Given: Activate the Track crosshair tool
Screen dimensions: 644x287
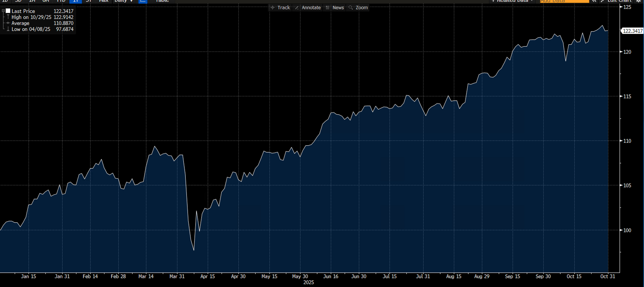Looking at the screenshot, I should [x=280, y=8].
